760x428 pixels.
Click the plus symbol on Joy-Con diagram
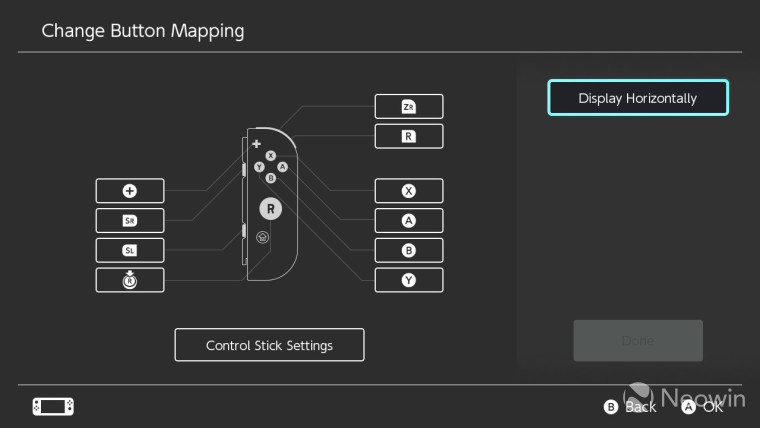coord(256,143)
